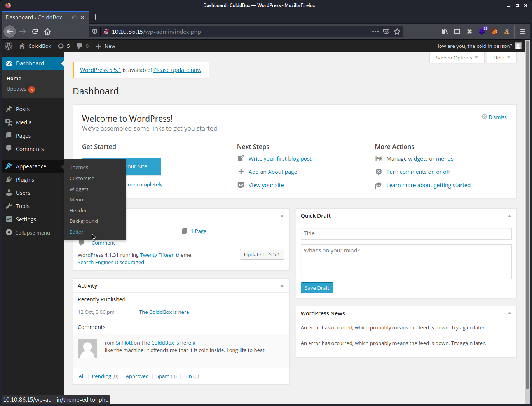Select Customise in Appearance submenu
The height and width of the screenshot is (406, 532).
tap(82, 178)
